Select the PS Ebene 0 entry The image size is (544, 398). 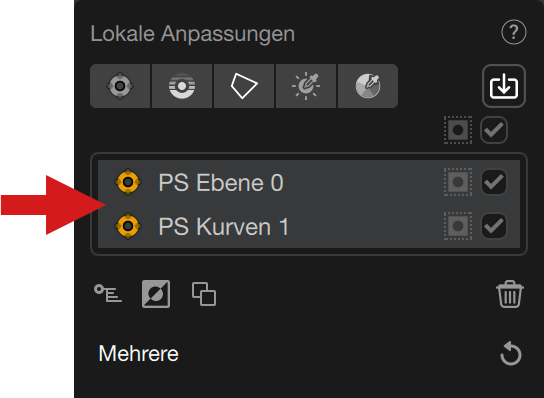(x=309, y=182)
